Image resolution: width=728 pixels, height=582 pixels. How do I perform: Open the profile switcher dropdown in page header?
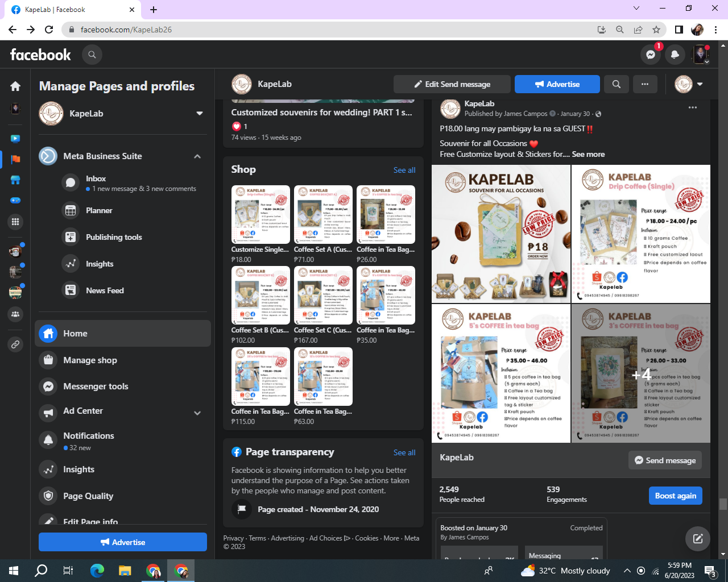[x=689, y=84]
